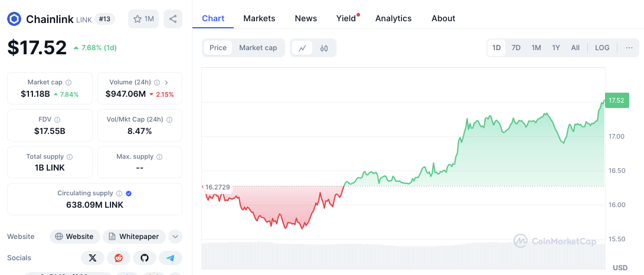The width and height of the screenshot is (644, 275).
Task: Click the Chainlink logo icon
Action: [14, 19]
